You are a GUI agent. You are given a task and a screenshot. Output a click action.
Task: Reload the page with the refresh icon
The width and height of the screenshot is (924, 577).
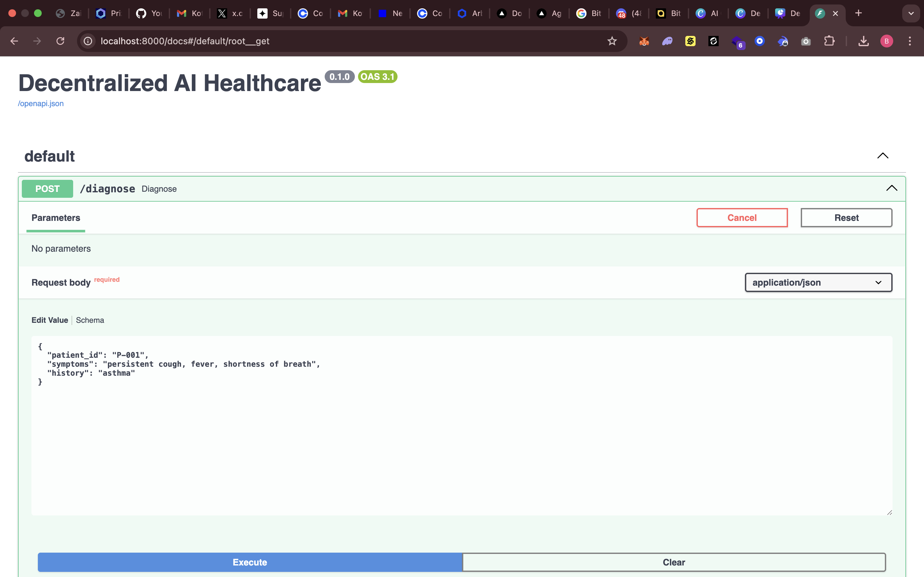(x=60, y=41)
